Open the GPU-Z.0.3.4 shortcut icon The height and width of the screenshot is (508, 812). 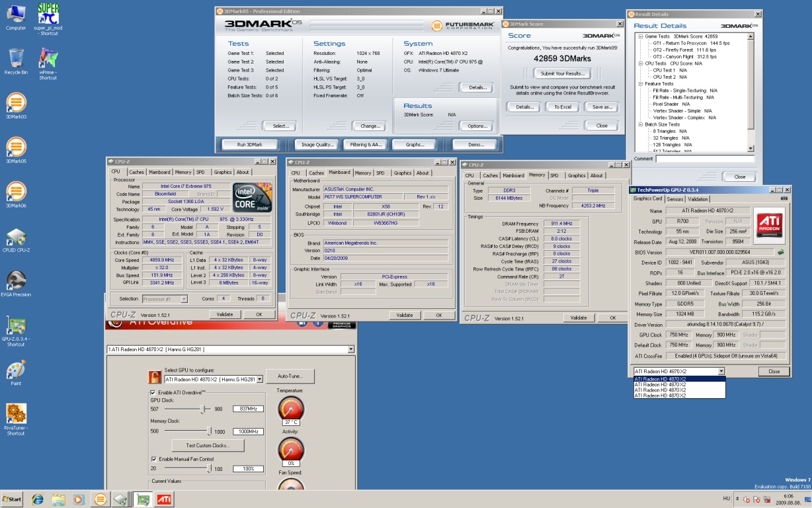(x=16, y=325)
